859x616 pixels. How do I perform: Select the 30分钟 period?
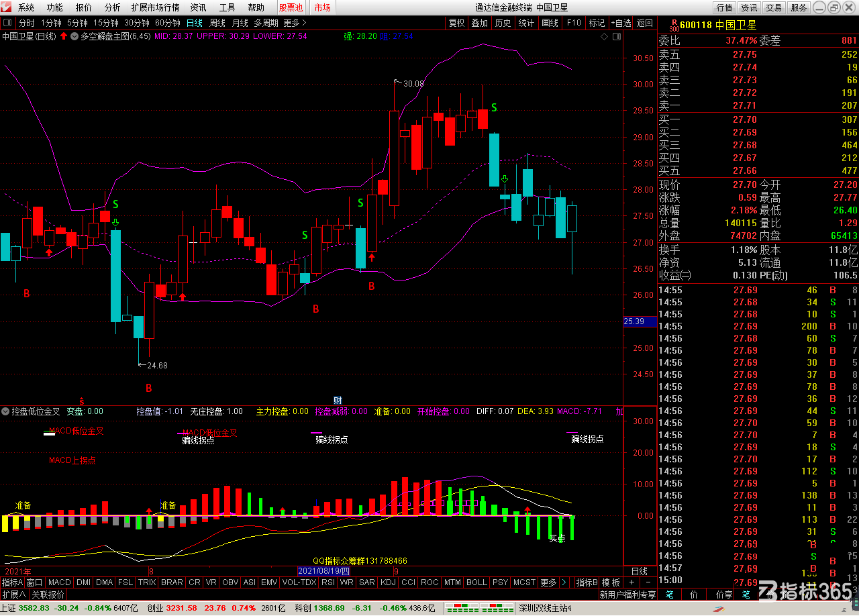tap(138, 23)
